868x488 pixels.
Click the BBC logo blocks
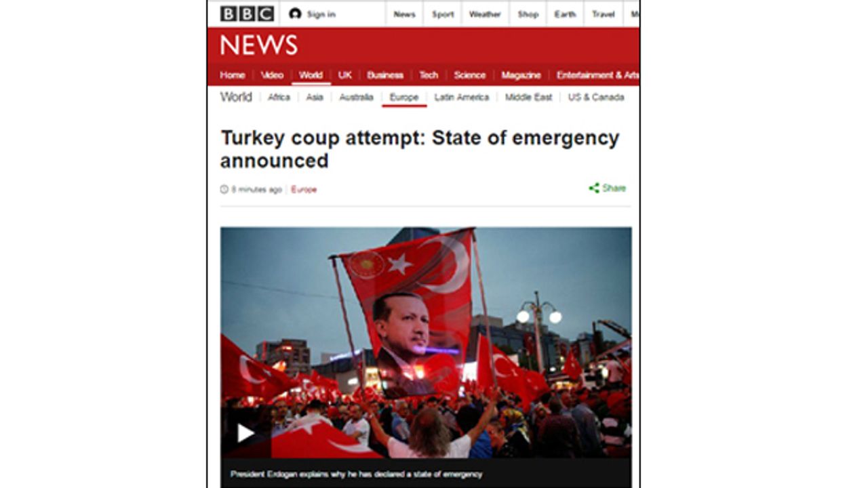(247, 14)
